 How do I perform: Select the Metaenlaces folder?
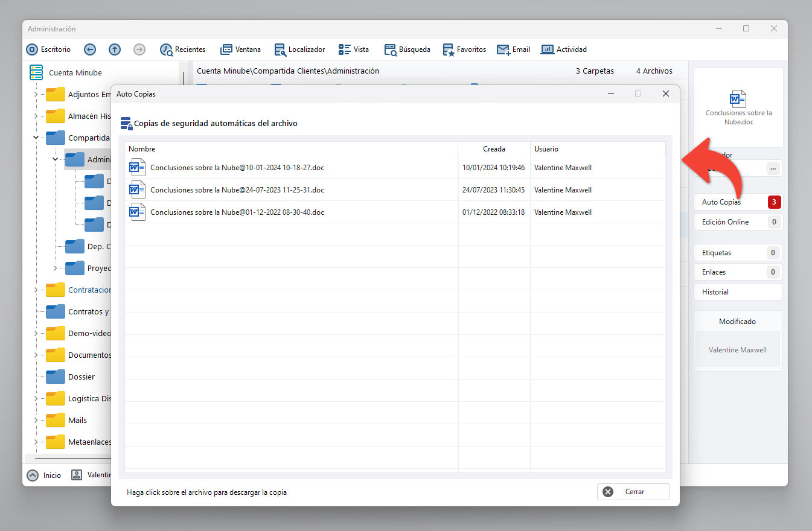[x=78, y=442]
